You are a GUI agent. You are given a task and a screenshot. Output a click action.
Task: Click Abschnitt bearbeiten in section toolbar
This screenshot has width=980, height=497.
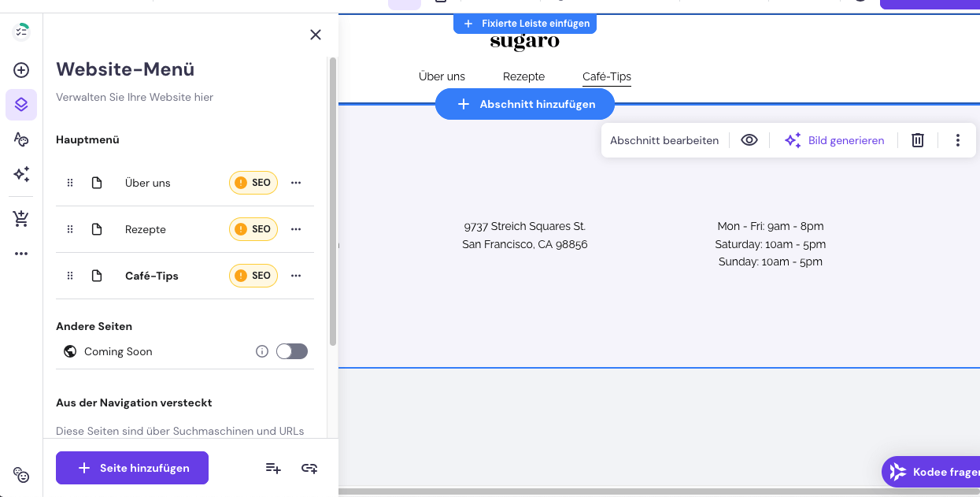point(664,140)
